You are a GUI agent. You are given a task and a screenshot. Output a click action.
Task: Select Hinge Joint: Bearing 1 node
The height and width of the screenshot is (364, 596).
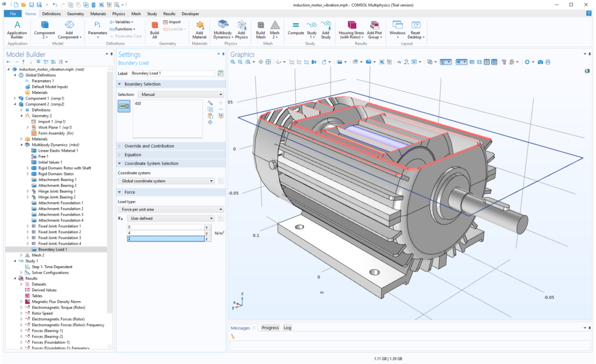coord(56,191)
